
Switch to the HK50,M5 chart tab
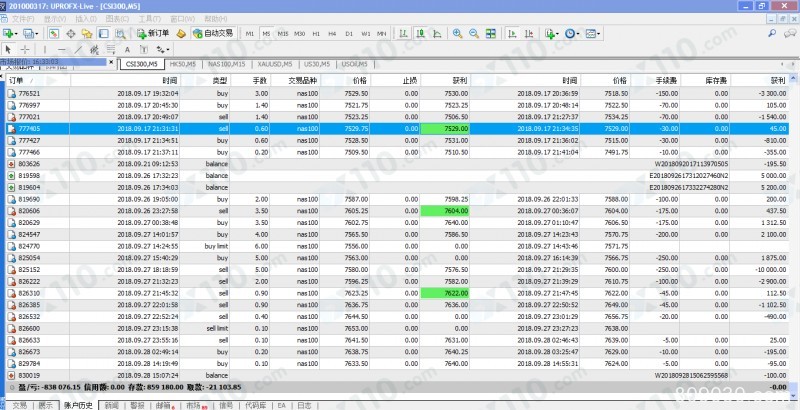pyautogui.click(x=183, y=64)
